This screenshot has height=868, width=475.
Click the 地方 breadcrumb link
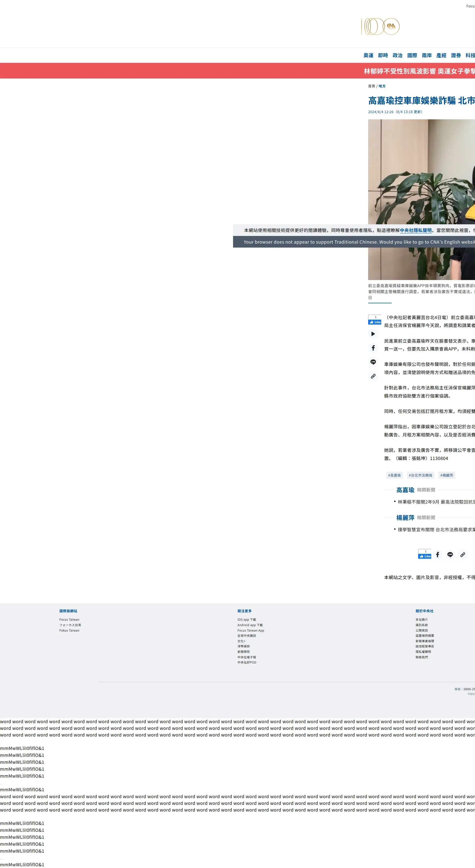tap(382, 86)
